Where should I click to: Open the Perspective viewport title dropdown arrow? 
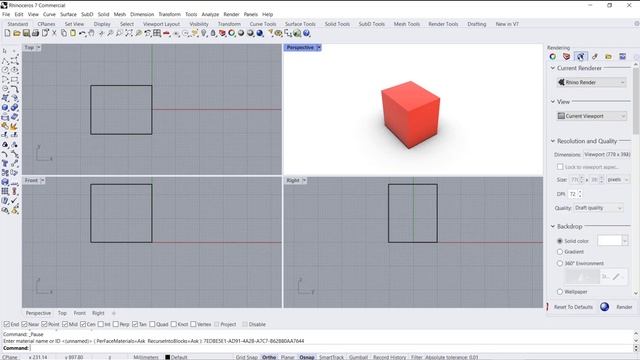click(x=318, y=48)
